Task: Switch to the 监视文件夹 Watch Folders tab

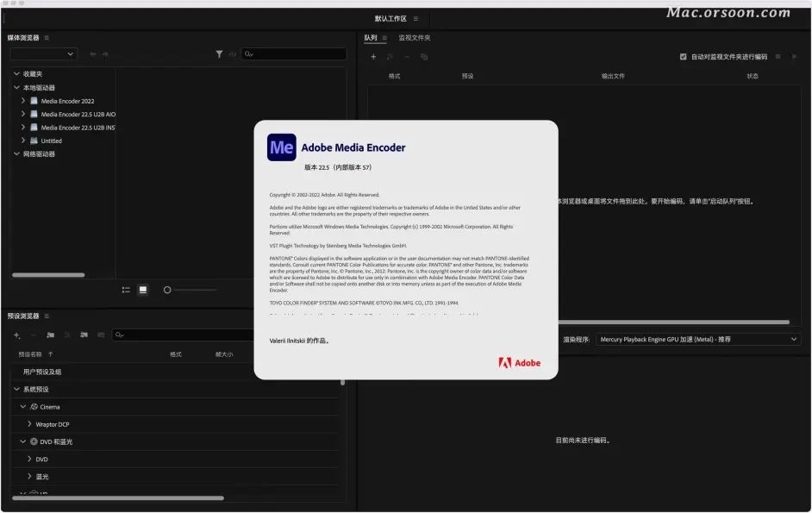Action: click(x=415, y=38)
